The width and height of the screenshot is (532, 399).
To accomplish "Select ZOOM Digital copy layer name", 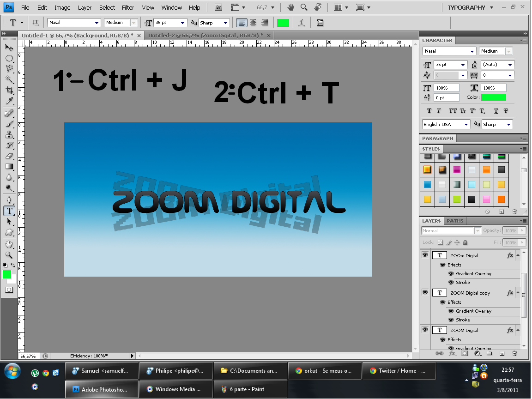I will click(x=470, y=293).
